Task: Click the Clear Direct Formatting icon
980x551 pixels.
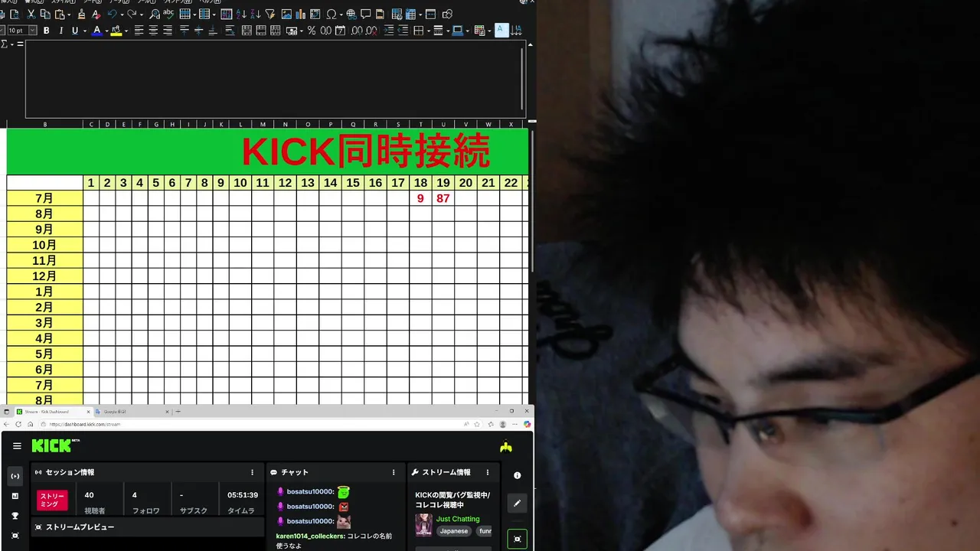Action: 96,15
